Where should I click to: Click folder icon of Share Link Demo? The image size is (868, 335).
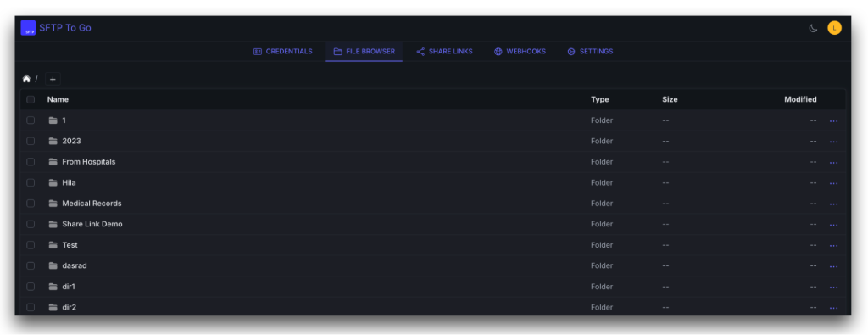(53, 224)
